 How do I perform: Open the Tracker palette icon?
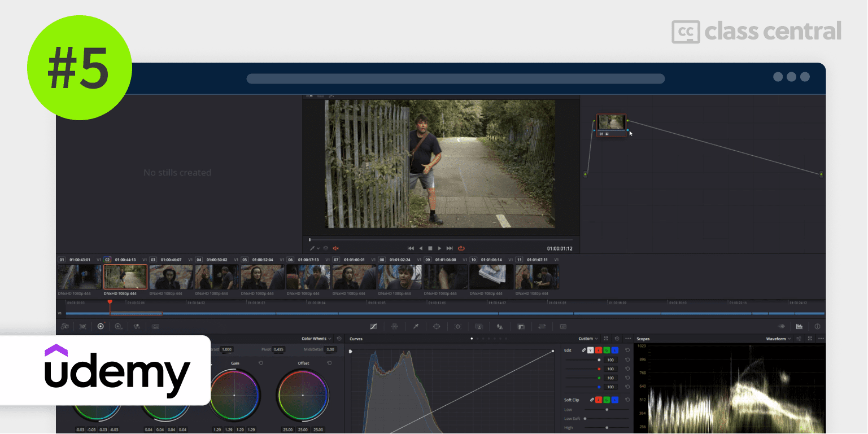(x=457, y=326)
